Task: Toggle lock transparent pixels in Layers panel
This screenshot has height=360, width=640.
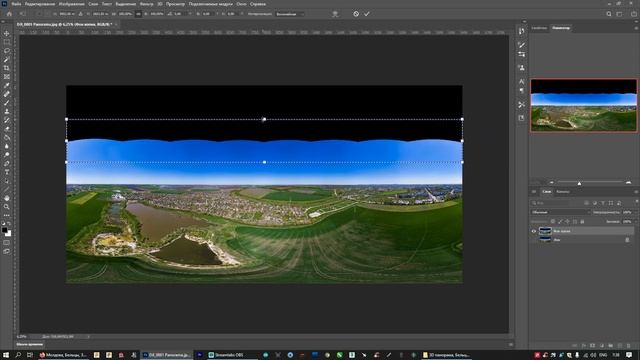Action: coord(553,222)
